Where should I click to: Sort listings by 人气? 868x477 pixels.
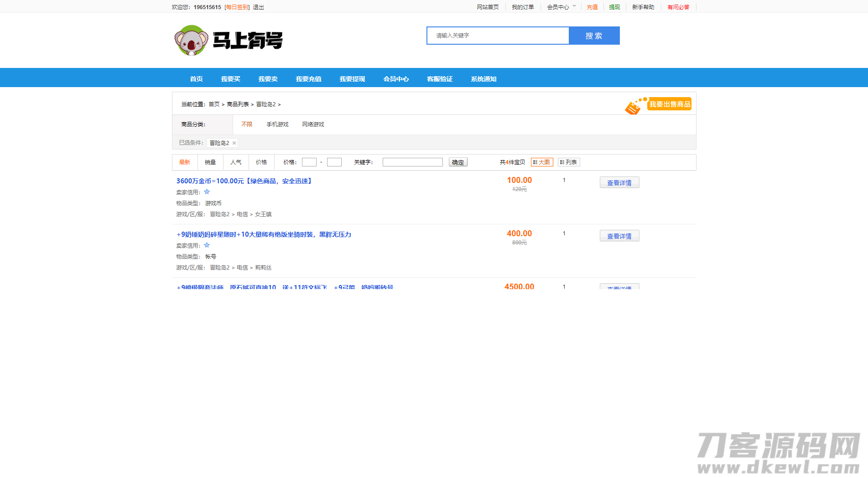235,162
